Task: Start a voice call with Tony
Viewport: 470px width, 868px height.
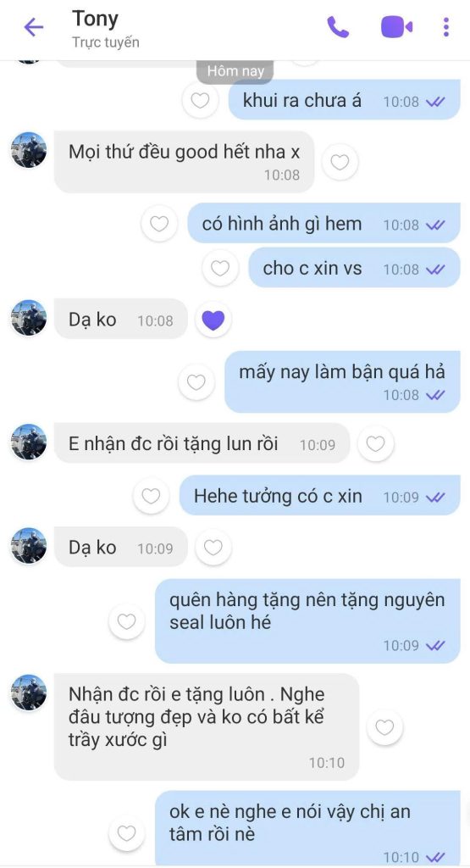Action: [338, 26]
